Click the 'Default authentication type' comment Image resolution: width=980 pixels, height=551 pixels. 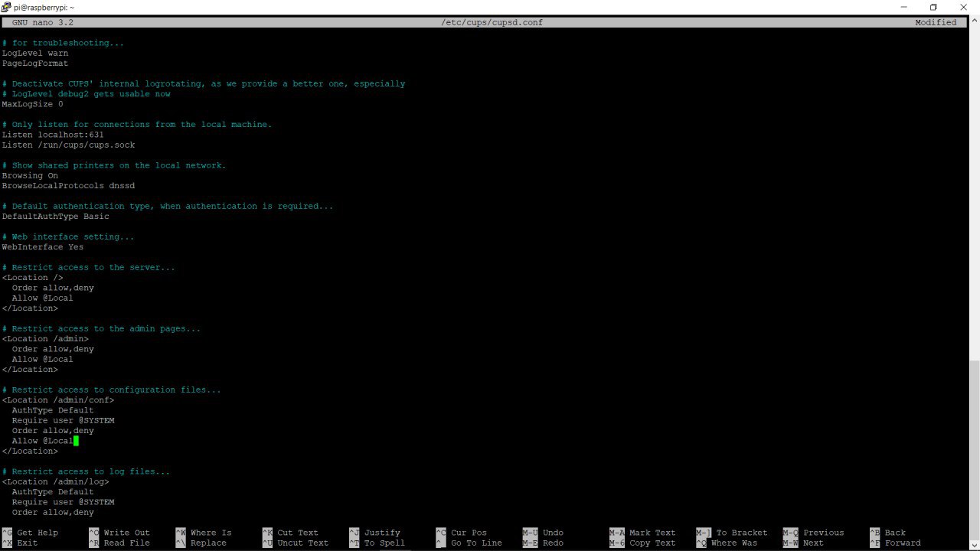click(x=168, y=207)
